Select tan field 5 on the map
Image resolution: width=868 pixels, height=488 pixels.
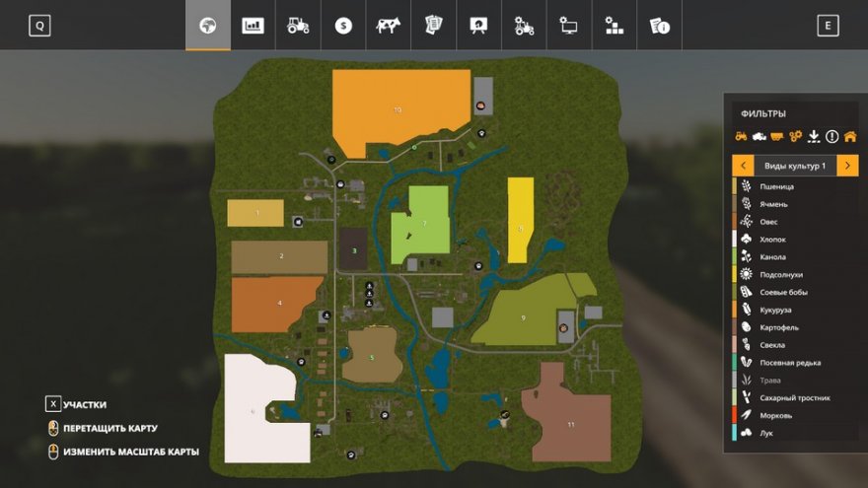372,356
